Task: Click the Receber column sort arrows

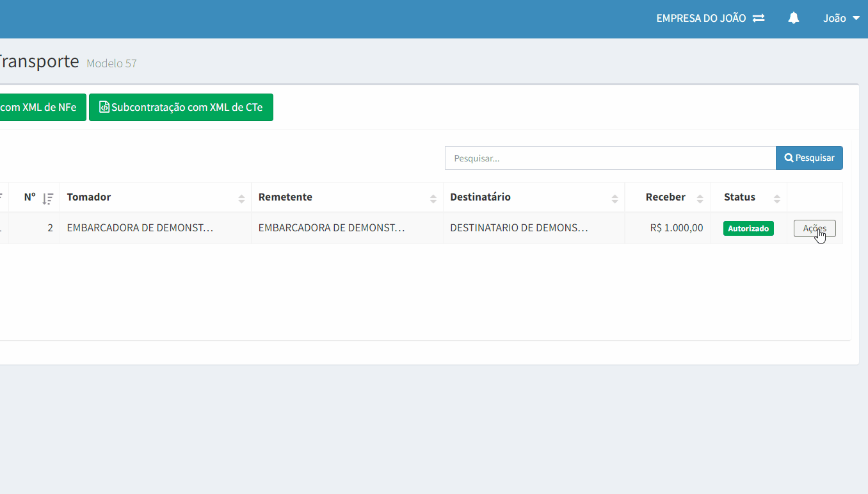Action: tap(700, 199)
